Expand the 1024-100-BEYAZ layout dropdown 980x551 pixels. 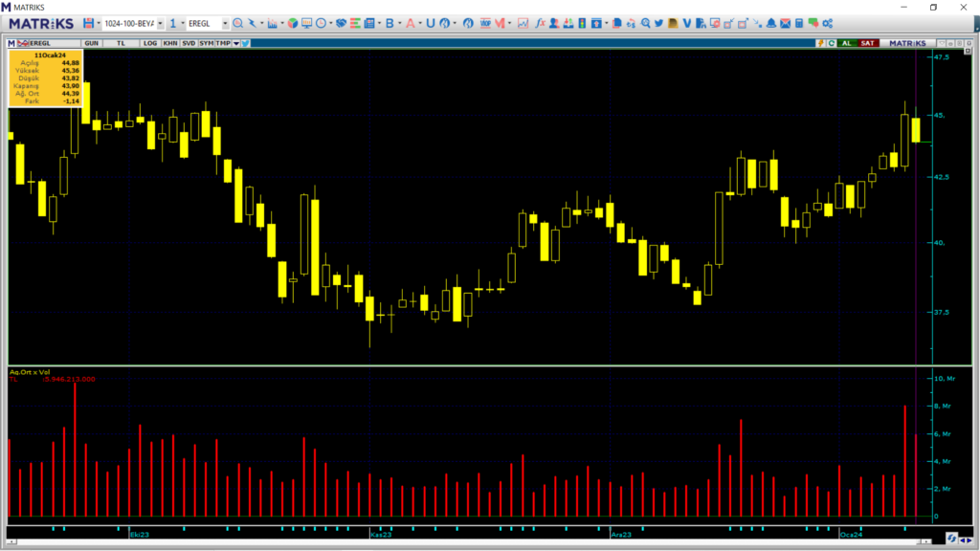(160, 23)
